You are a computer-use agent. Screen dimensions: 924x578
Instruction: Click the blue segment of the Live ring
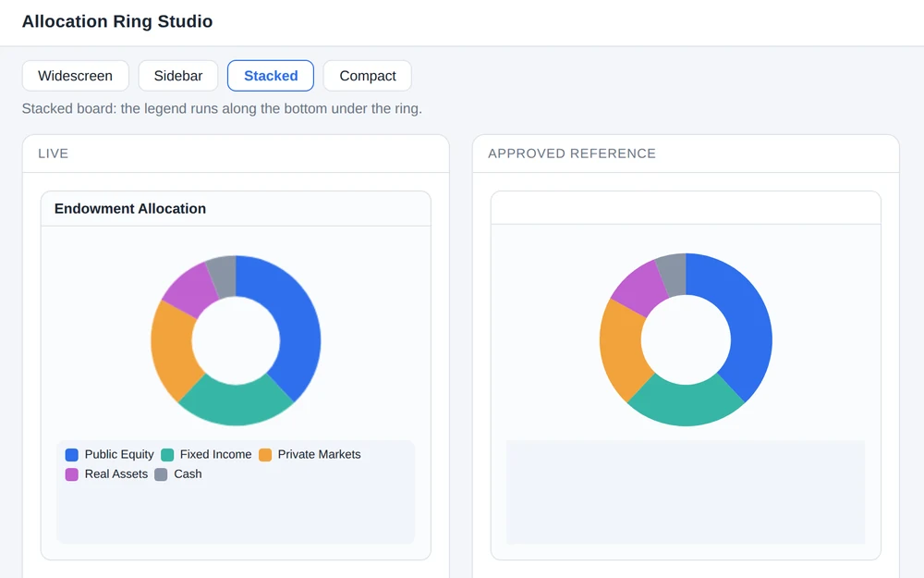click(295, 318)
